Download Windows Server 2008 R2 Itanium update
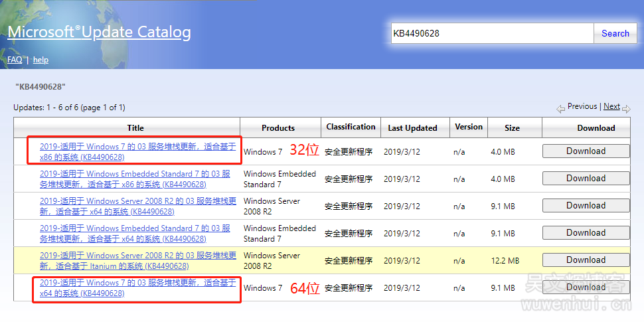 click(x=586, y=260)
